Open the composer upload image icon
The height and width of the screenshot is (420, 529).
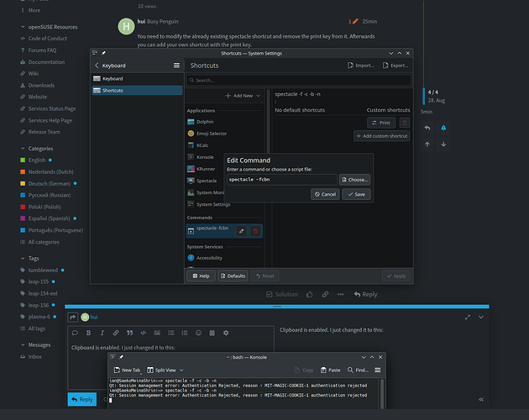coord(157,333)
